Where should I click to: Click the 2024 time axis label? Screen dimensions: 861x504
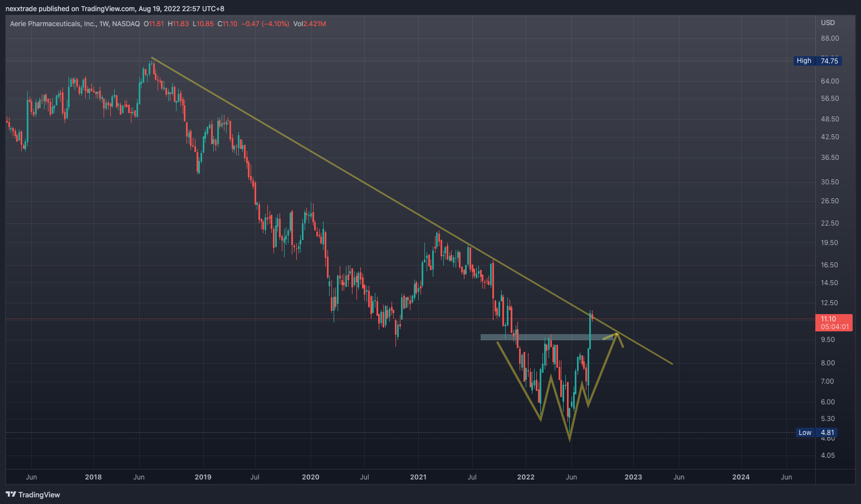click(741, 477)
